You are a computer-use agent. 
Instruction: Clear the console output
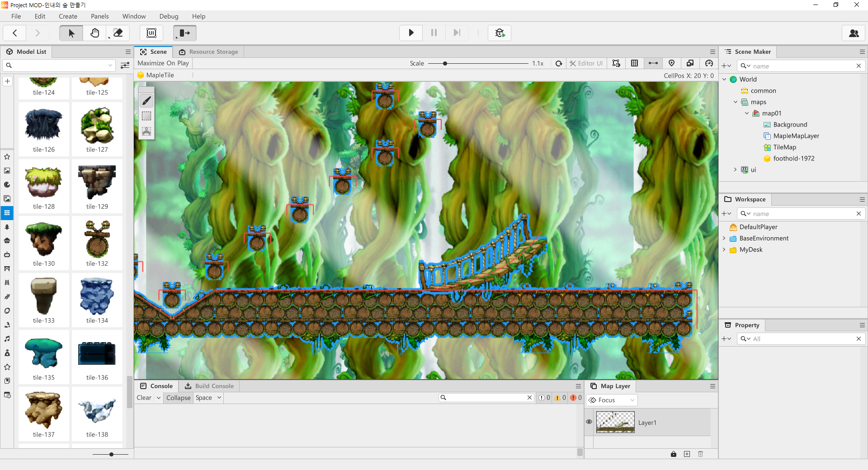point(144,398)
